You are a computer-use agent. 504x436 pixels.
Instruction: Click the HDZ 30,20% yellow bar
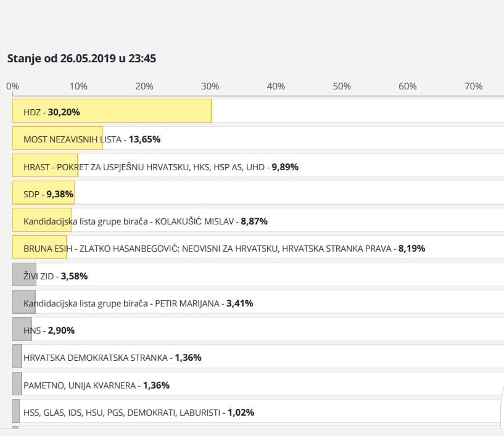tap(112, 112)
